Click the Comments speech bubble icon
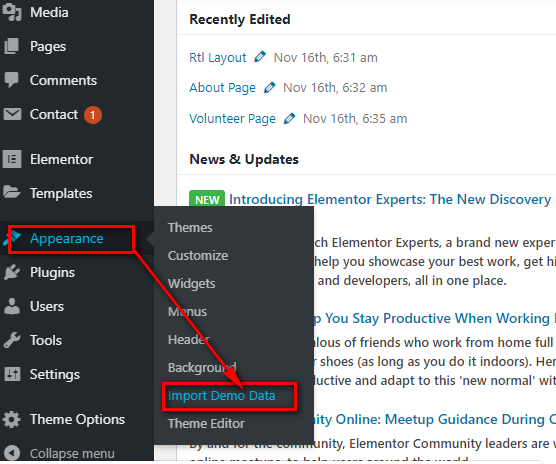The height and width of the screenshot is (464, 556). (x=12, y=80)
